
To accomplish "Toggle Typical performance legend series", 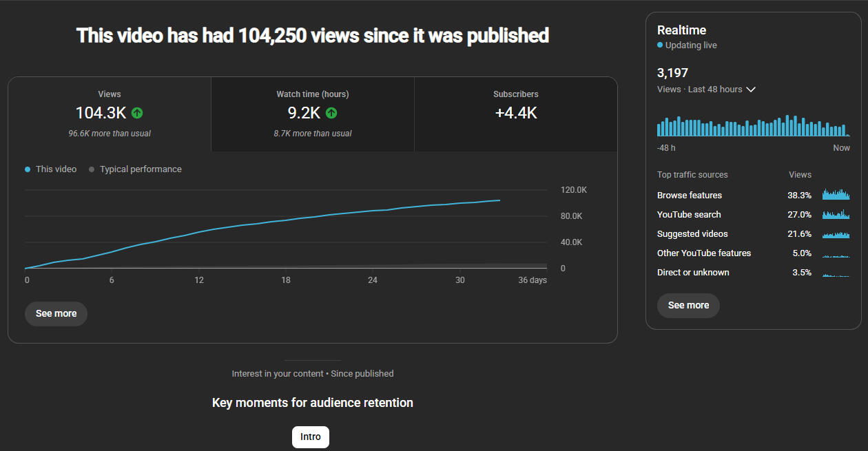I will pyautogui.click(x=135, y=169).
